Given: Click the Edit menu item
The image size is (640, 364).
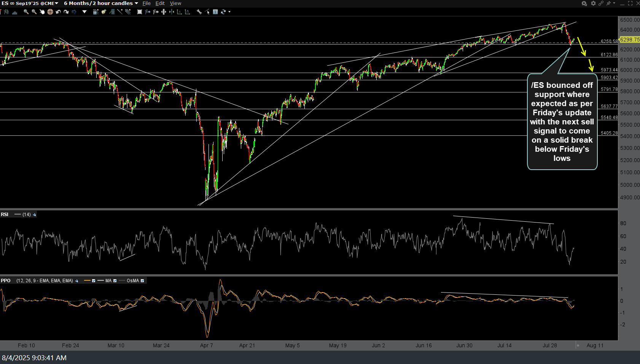Looking at the screenshot, I should (160, 3).
